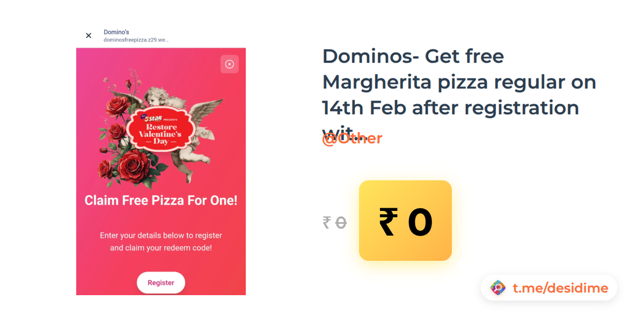Screen dimensions: 644x322
Task: Click the Domino's page title
Action: [x=116, y=32]
